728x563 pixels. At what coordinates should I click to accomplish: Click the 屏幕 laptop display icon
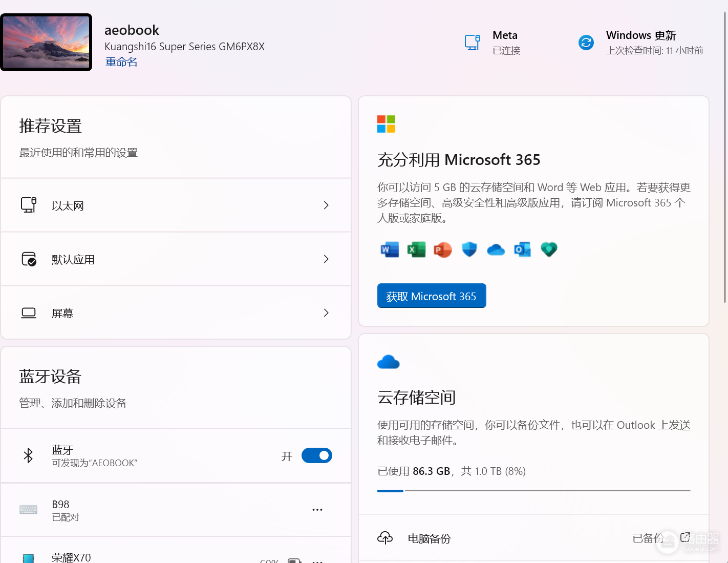29,313
